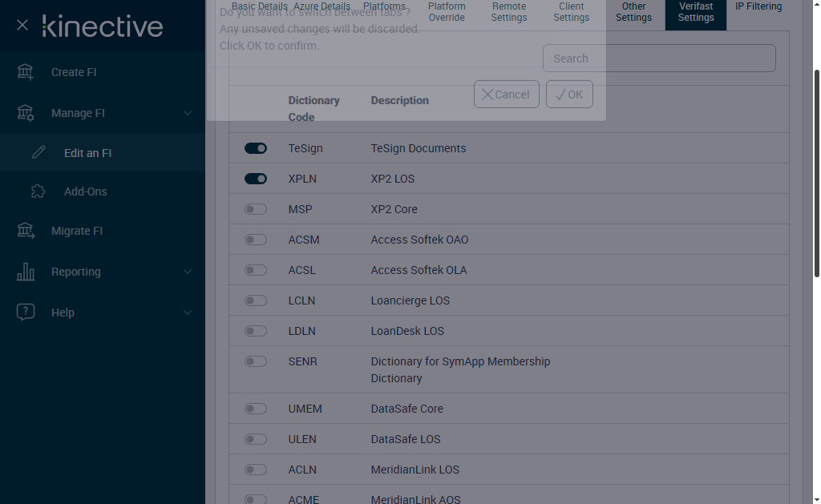
Task: Click the page vertical scrollbar thumb
Action: (x=816, y=173)
